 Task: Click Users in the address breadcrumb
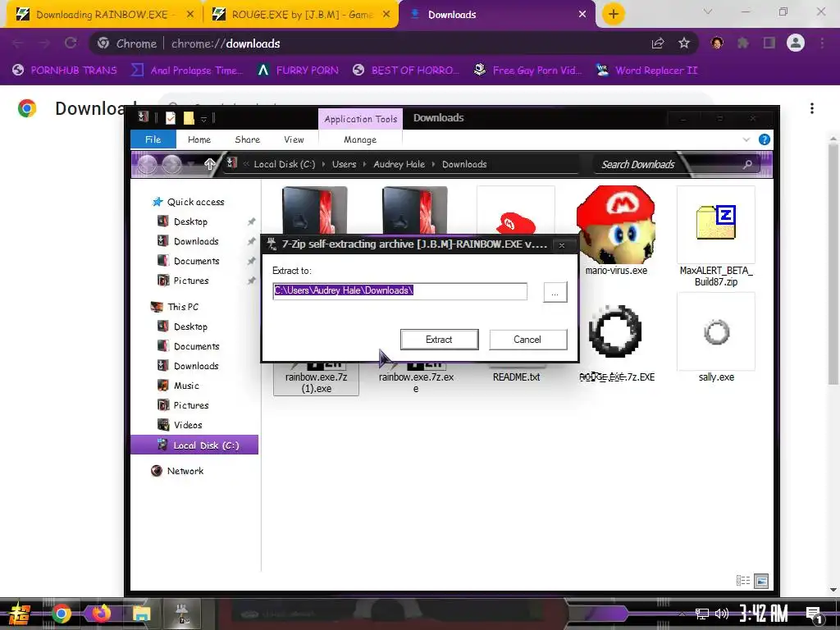[x=344, y=164]
